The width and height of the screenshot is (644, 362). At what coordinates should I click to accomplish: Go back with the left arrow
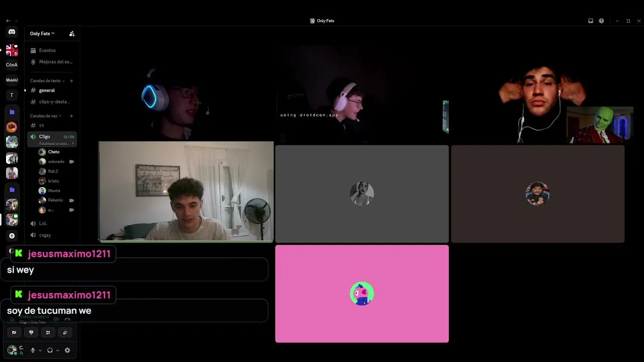tap(8, 21)
